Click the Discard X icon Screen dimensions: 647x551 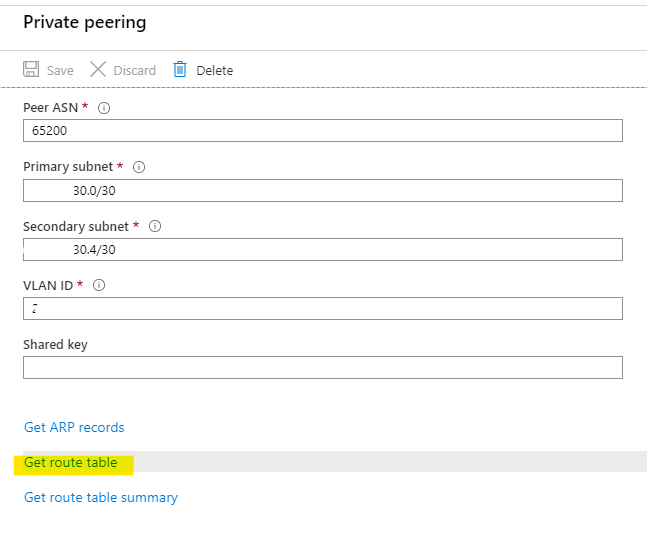(x=98, y=70)
